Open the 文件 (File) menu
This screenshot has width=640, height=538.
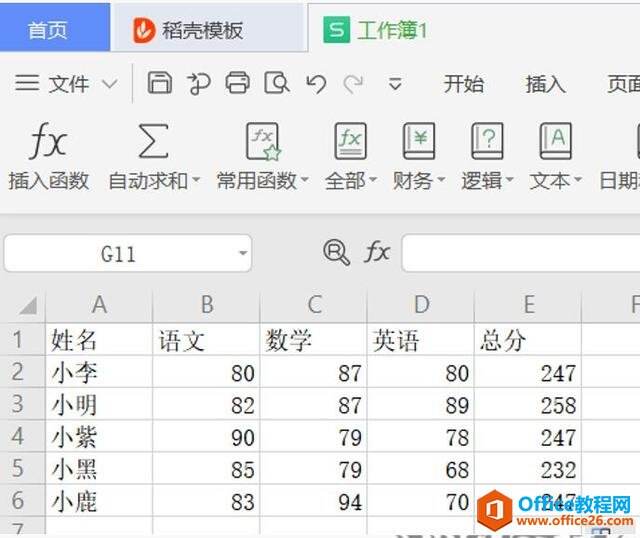pyautogui.click(x=66, y=85)
